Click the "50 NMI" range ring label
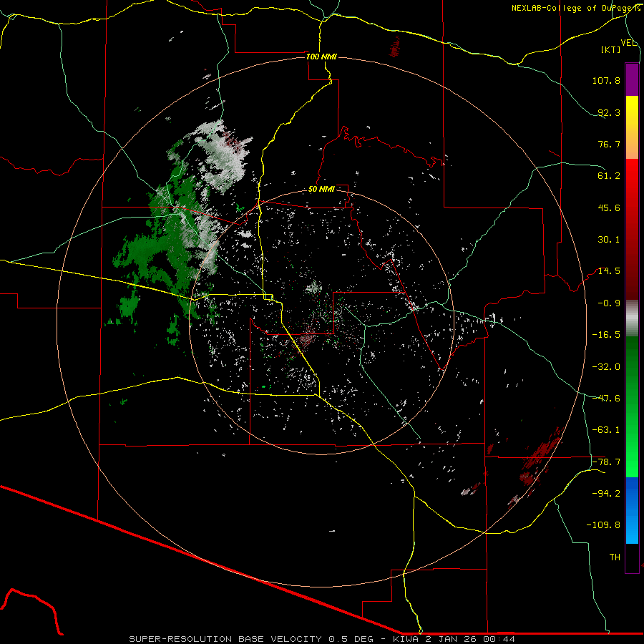Viewport: 644px width, 644px height. pyautogui.click(x=321, y=189)
